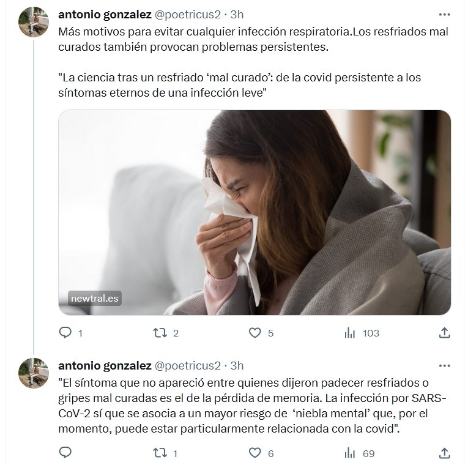Open the 3h timestamp of second tweet

click(x=236, y=365)
